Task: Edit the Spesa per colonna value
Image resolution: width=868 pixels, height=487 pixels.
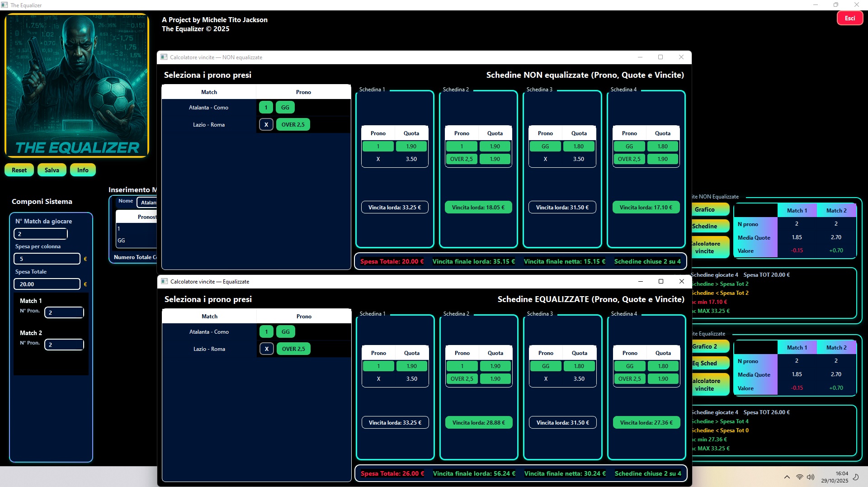Action: [x=47, y=259]
